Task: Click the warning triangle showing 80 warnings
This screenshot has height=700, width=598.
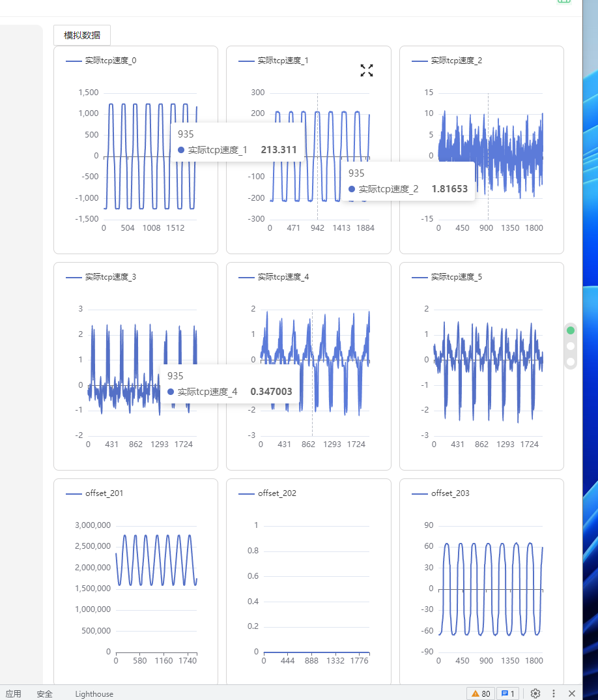Action: pyautogui.click(x=481, y=693)
